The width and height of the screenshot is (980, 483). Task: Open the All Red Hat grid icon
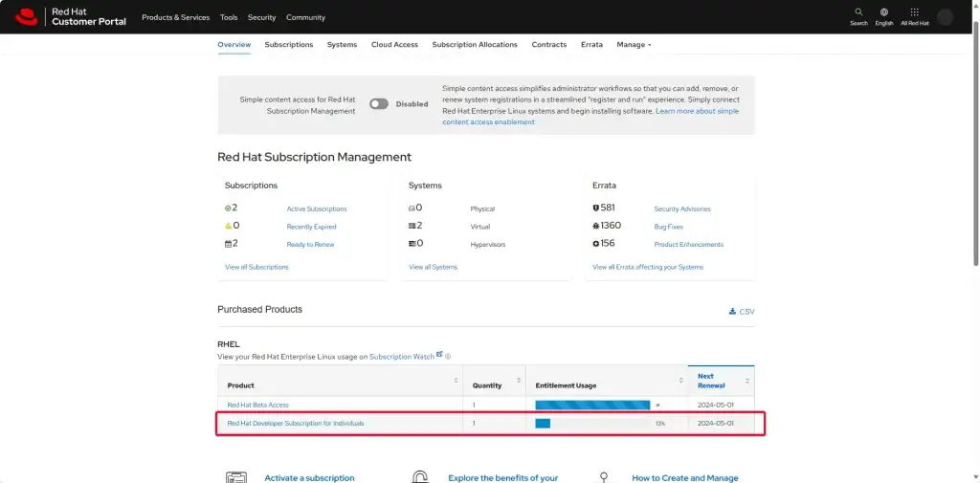pyautogui.click(x=914, y=11)
